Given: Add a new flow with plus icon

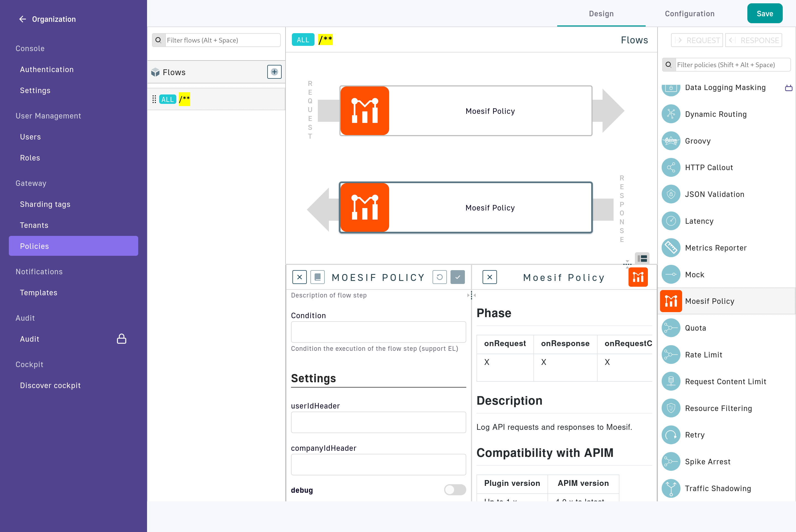Looking at the screenshot, I should pos(274,72).
